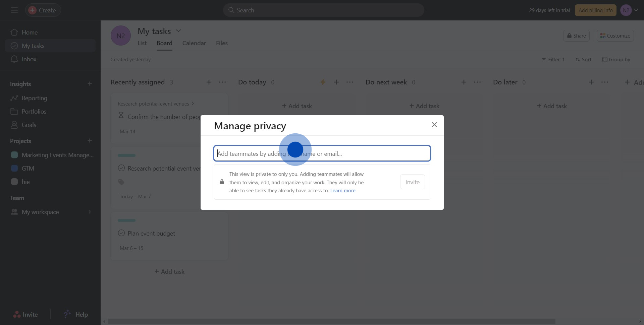Screen dimensions: 644x325
Task: Open the Inbox bell icon
Action: [14, 59]
